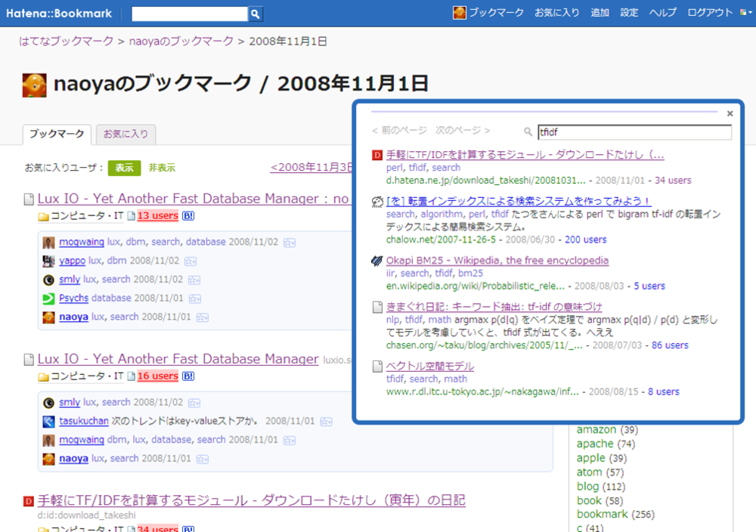The image size is (756, 532).
Task: Open the ベクトル空間モデル result
Action: coord(430,367)
